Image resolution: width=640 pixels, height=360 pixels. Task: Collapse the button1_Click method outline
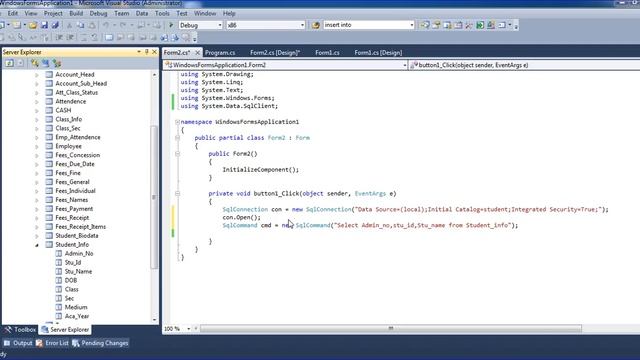177,193
